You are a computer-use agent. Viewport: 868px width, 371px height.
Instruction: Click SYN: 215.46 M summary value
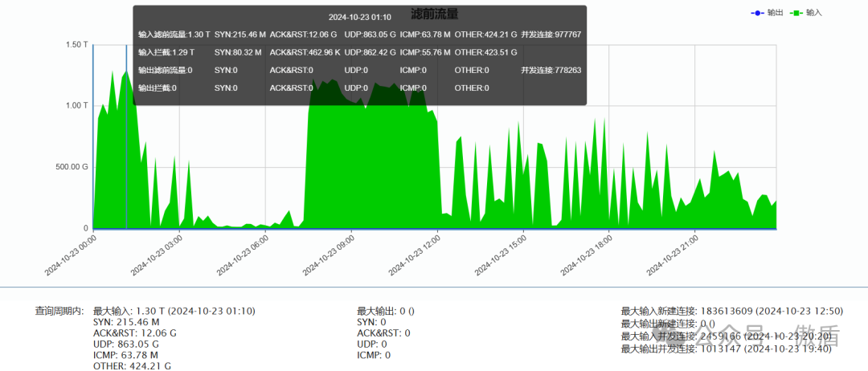tap(126, 322)
